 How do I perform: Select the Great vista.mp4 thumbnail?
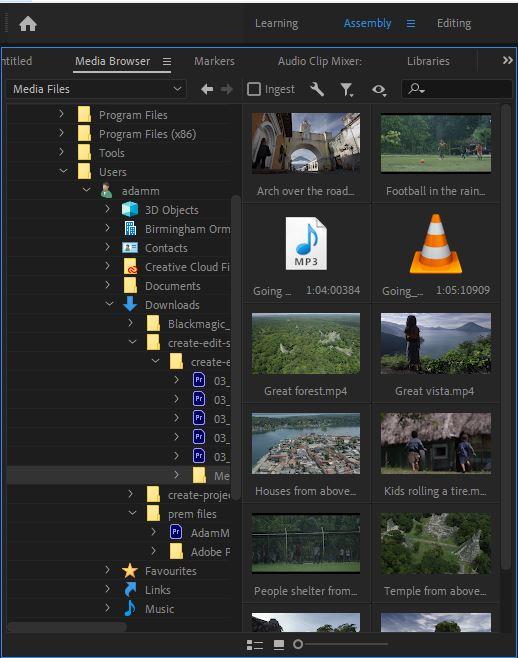[x=436, y=343]
